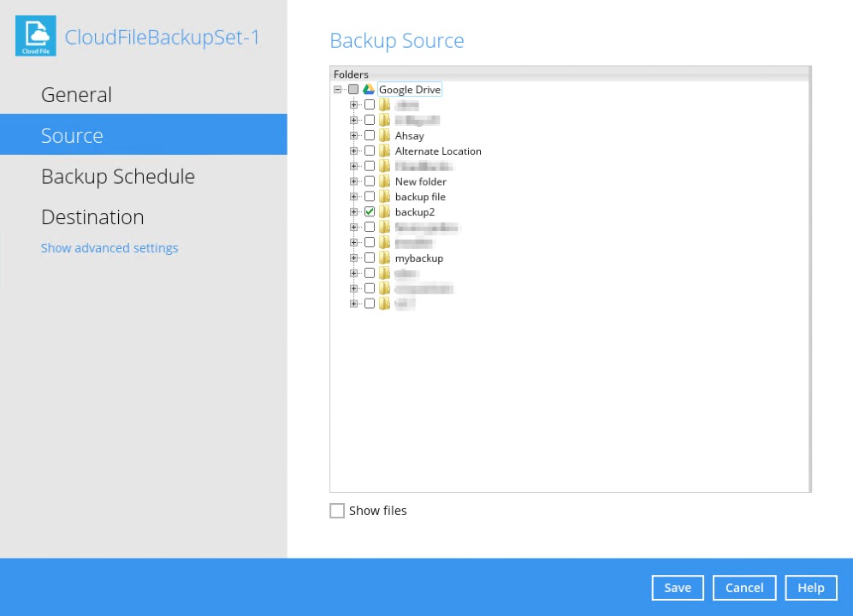Viewport: 853px width, 616px height.
Task: Check the Ahsay folder checkbox
Action: (370, 135)
